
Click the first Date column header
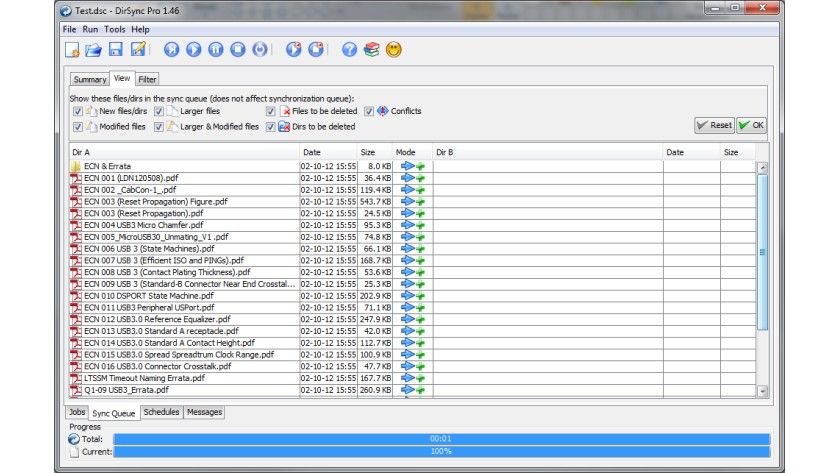point(328,152)
